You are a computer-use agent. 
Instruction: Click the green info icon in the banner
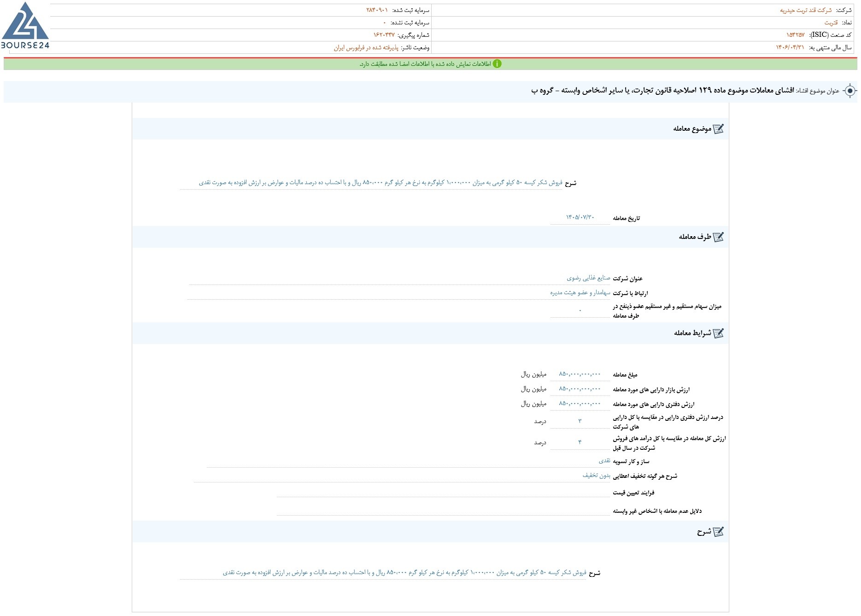click(497, 64)
